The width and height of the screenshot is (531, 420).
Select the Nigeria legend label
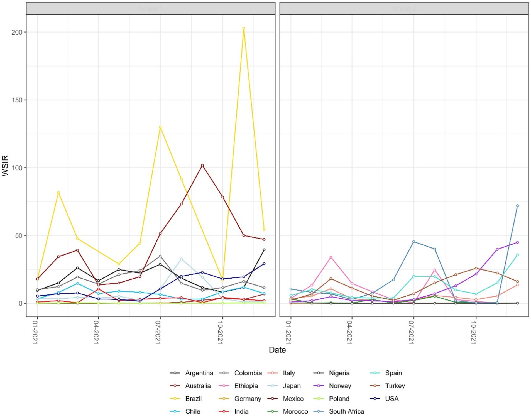339,373
